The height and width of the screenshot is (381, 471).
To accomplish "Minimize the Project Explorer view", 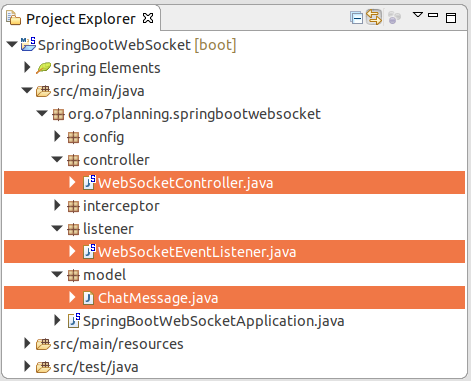I will (433, 15).
